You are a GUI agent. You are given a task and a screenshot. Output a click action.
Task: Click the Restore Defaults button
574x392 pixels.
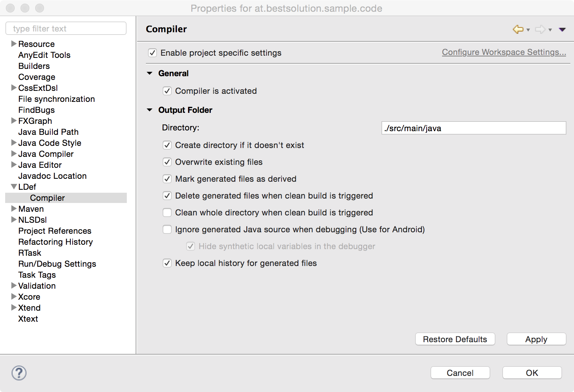(455, 339)
